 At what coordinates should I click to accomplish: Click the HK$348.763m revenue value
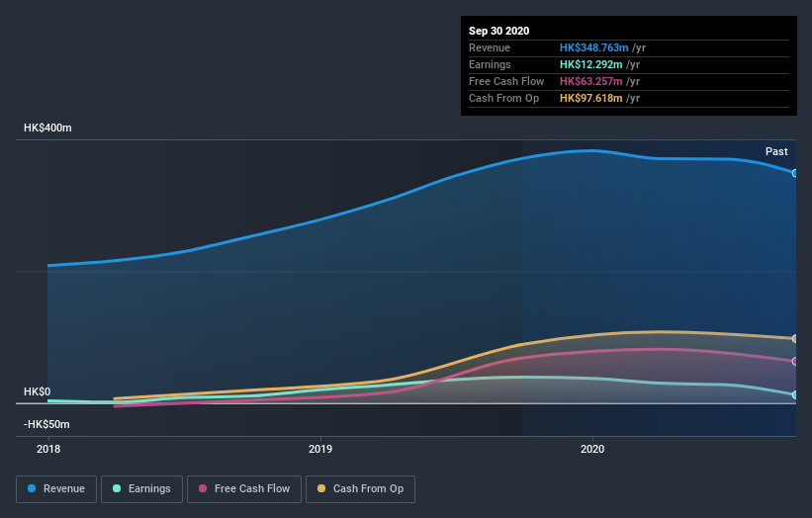(x=594, y=47)
